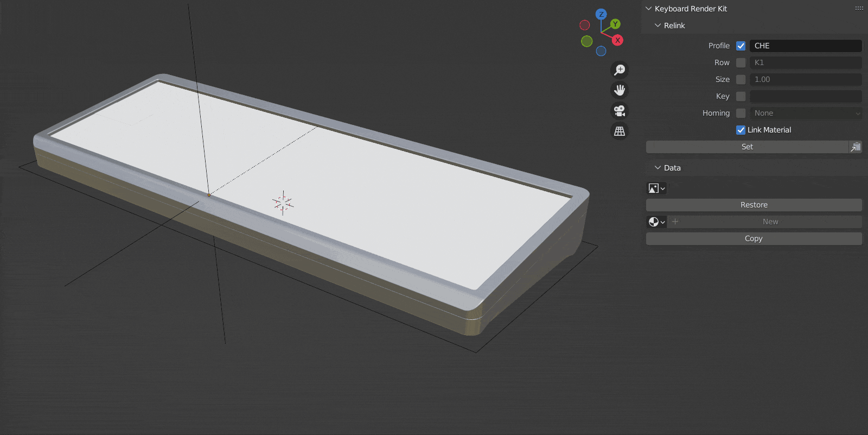Click the Restore button
The width and height of the screenshot is (868, 435).
pos(754,205)
